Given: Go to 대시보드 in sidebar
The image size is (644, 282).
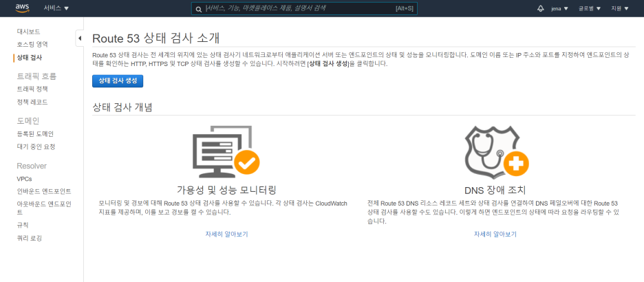Looking at the screenshot, I should (28, 32).
